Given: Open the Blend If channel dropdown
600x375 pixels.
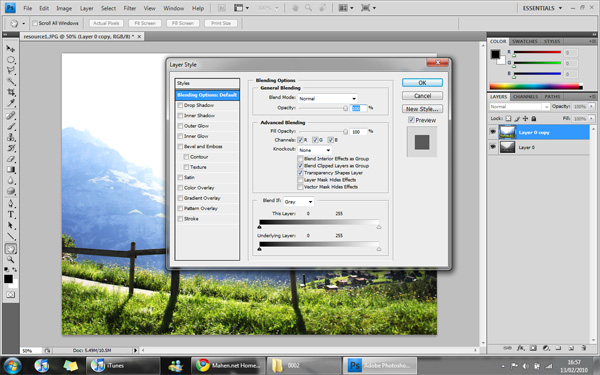Looking at the screenshot, I should [x=298, y=202].
